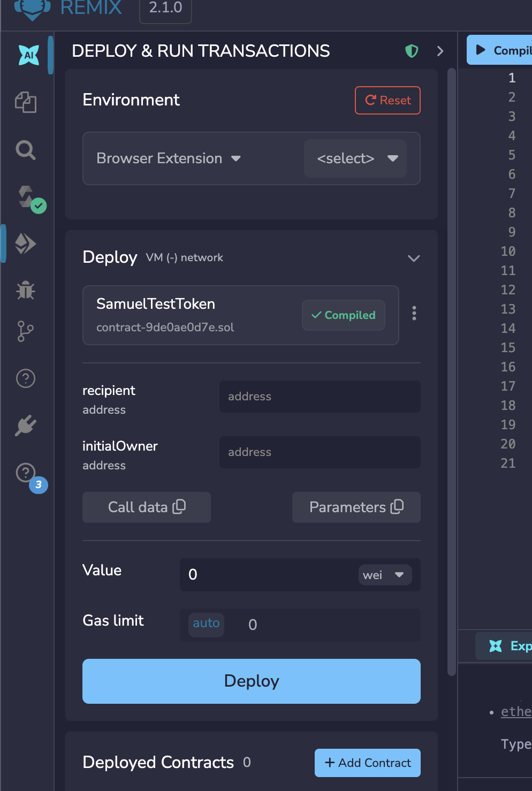Select the SamuelTestToken contract name

(x=156, y=304)
